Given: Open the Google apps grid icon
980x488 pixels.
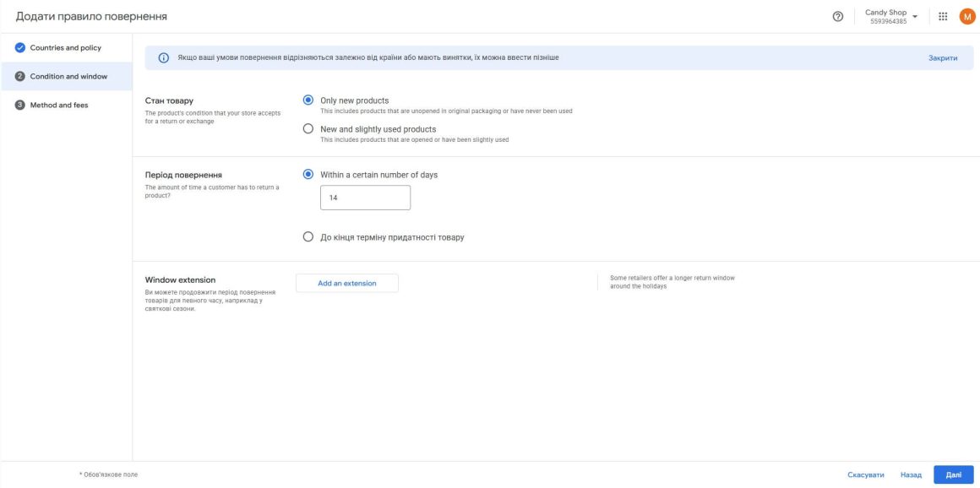Looking at the screenshot, I should 943,16.
